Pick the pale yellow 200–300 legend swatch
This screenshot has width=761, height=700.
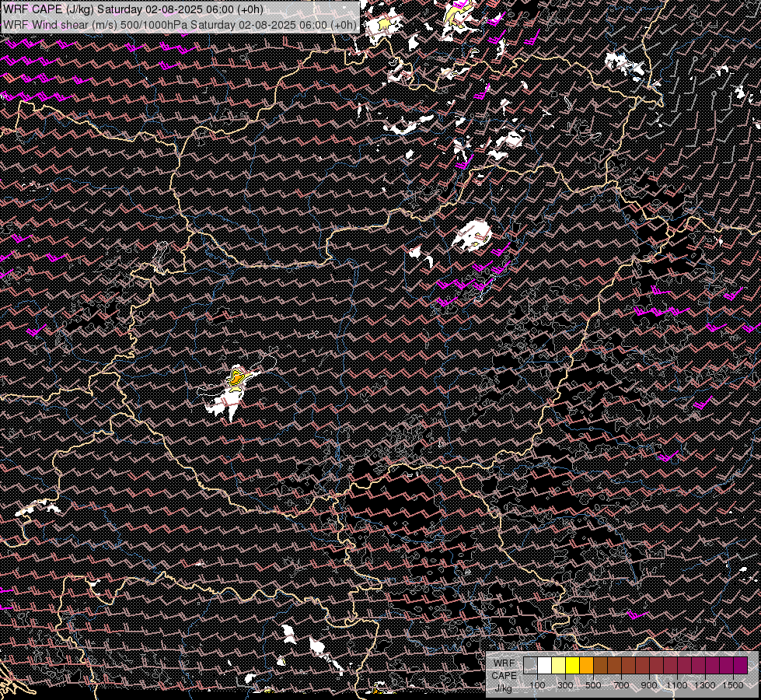click(x=559, y=665)
